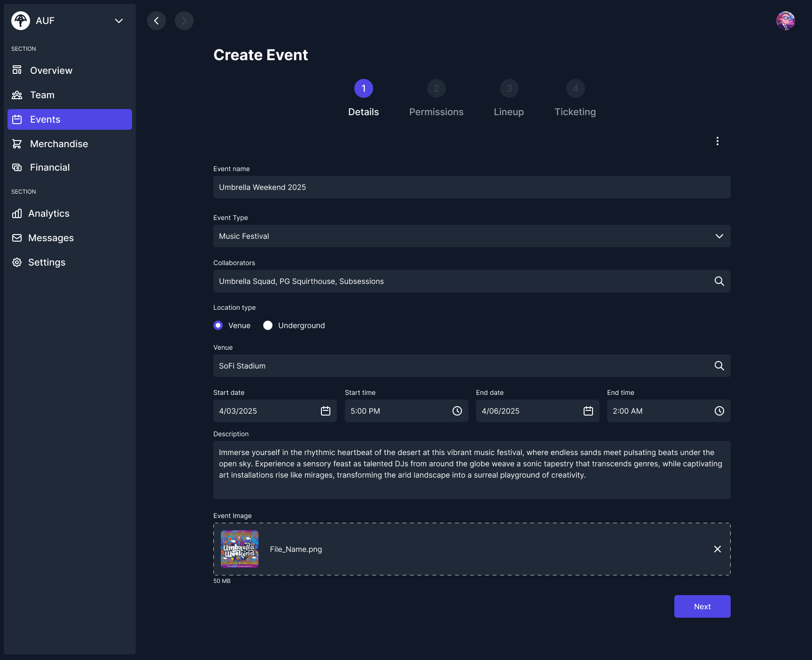Open the Start date calendar picker
This screenshot has height=660, width=812.
point(326,411)
